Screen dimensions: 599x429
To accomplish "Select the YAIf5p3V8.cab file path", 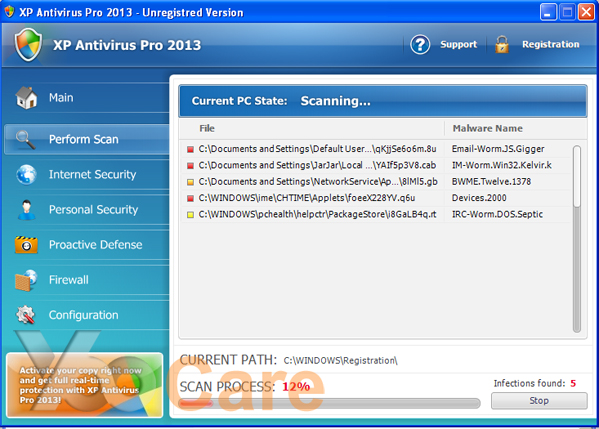I will coord(317,165).
